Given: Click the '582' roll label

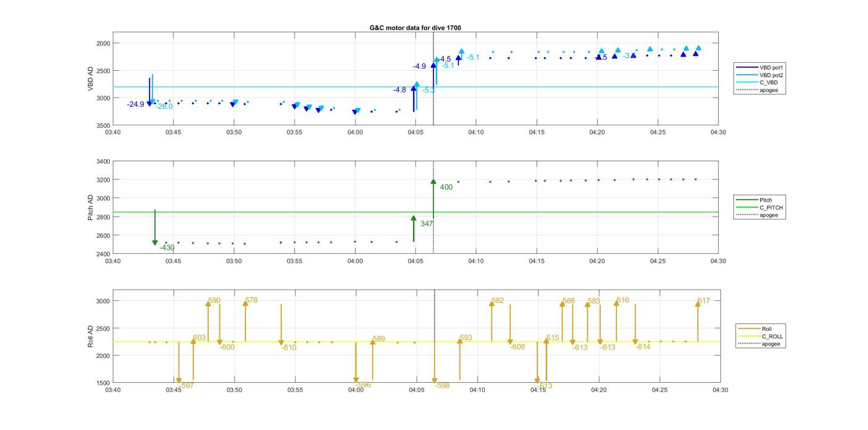Looking at the screenshot, I should click(498, 301).
